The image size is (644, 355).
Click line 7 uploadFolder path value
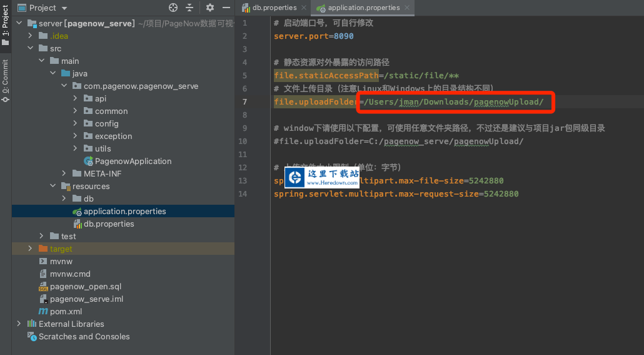[455, 102]
